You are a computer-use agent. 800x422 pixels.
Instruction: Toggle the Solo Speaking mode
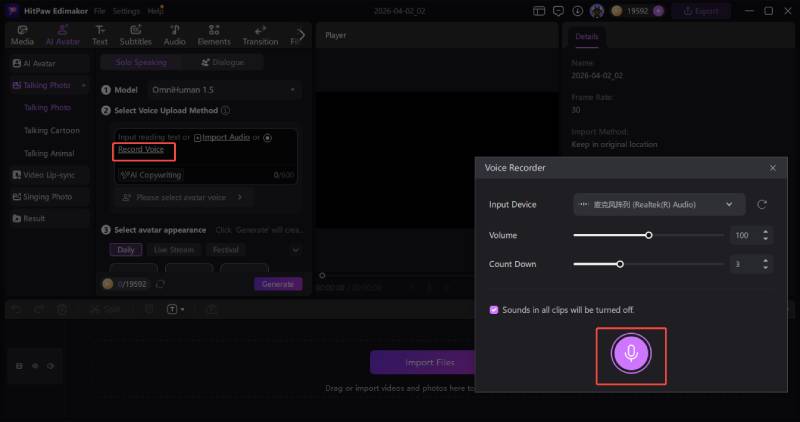click(x=143, y=62)
